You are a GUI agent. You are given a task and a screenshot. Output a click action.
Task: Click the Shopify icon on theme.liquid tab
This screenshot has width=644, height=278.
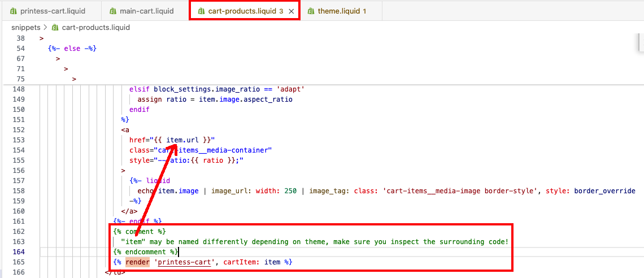311,11
